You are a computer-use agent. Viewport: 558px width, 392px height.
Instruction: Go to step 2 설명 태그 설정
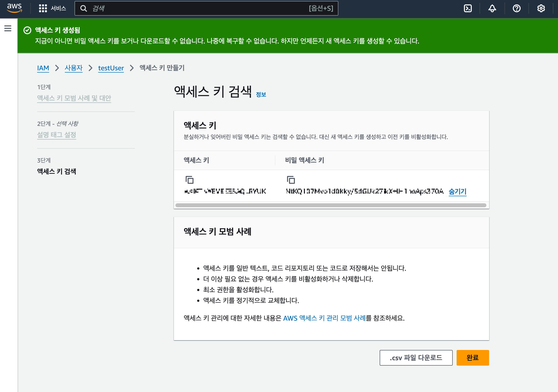tap(57, 135)
